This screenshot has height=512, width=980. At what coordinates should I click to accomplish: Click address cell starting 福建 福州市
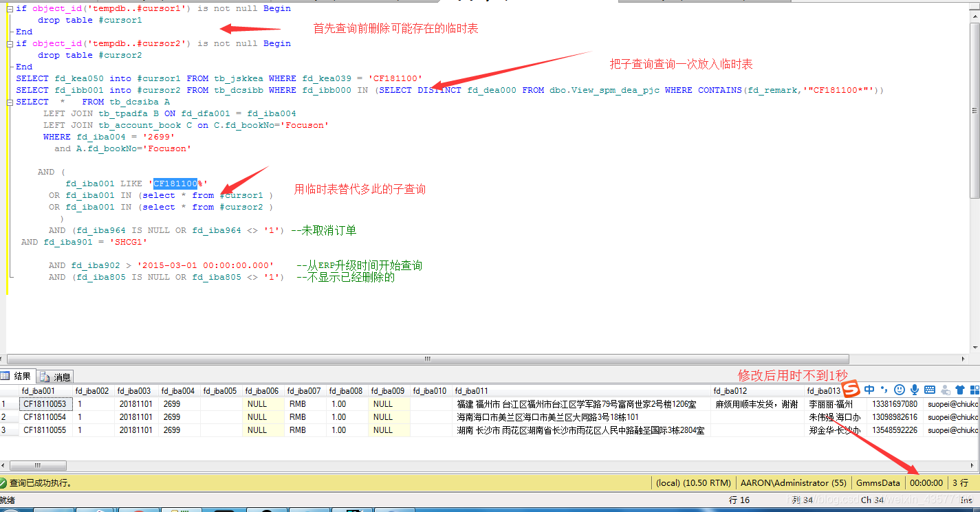pyautogui.click(x=581, y=404)
